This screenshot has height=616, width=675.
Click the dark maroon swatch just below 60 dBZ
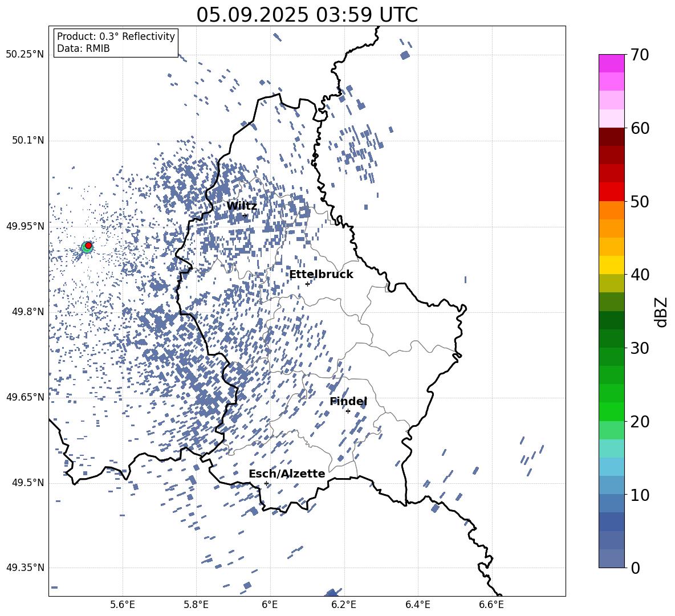(x=611, y=137)
